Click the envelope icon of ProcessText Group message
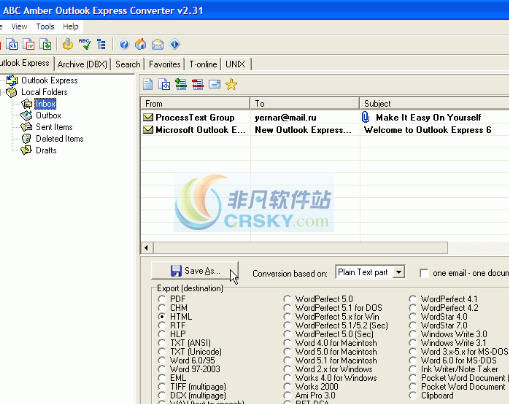The image size is (509, 404). click(x=148, y=117)
